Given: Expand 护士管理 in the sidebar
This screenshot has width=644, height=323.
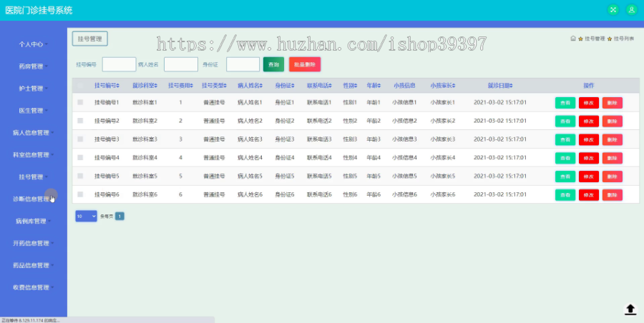Looking at the screenshot, I should 33,89.
